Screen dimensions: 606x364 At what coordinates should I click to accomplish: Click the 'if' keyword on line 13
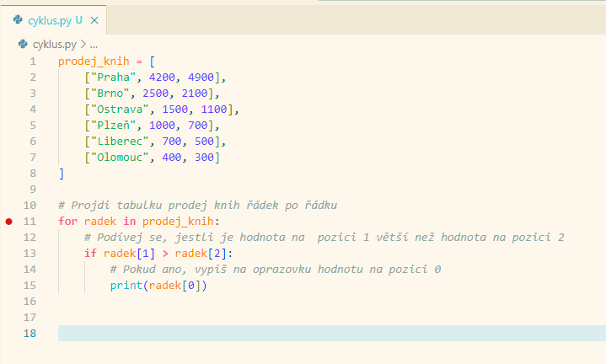tap(90, 254)
